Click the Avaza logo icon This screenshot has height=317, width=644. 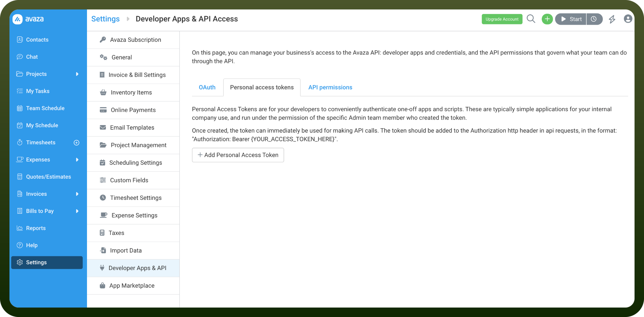(x=17, y=19)
